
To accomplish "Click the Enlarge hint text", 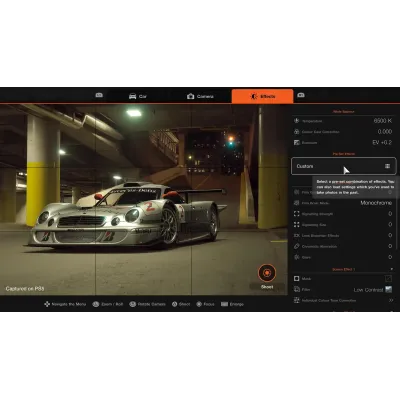I will (237, 304).
